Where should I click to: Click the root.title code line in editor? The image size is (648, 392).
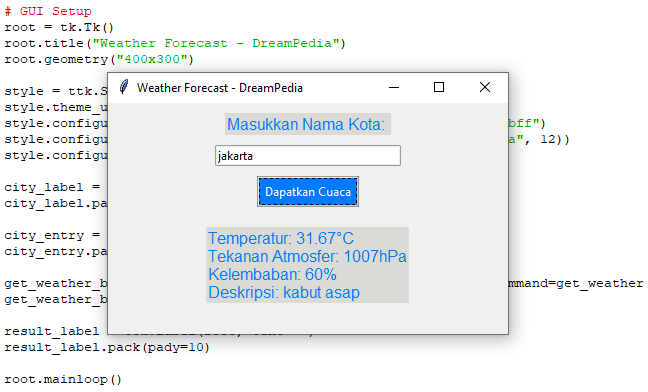(175, 43)
